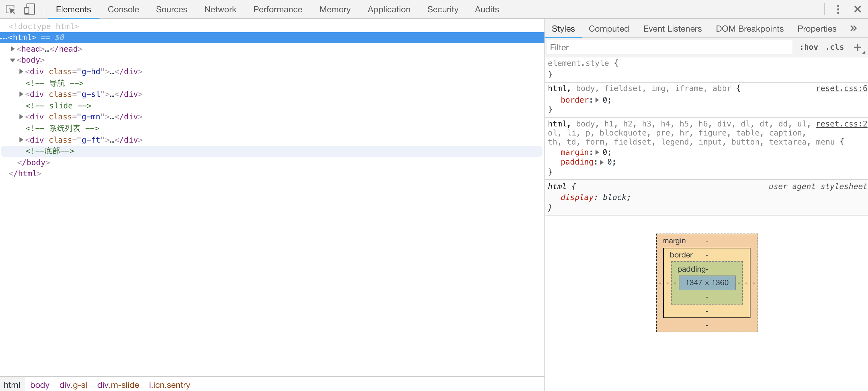The width and height of the screenshot is (868, 391).
Task: Expand the div class g-hd node
Action: pyautogui.click(x=21, y=71)
